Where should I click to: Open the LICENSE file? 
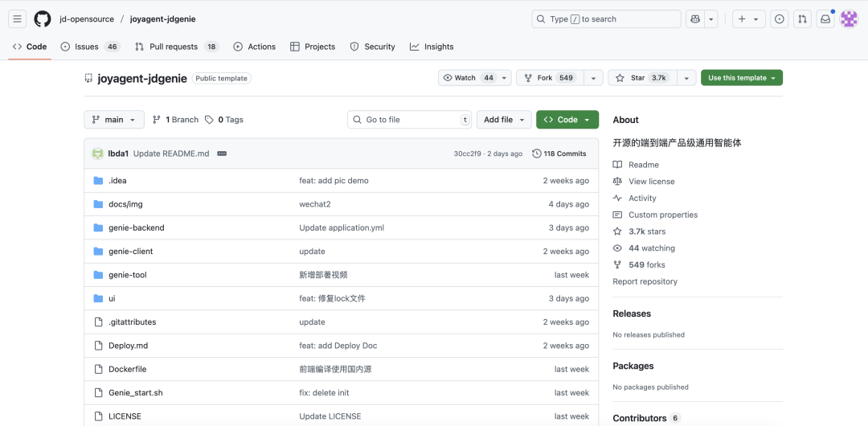tap(125, 416)
